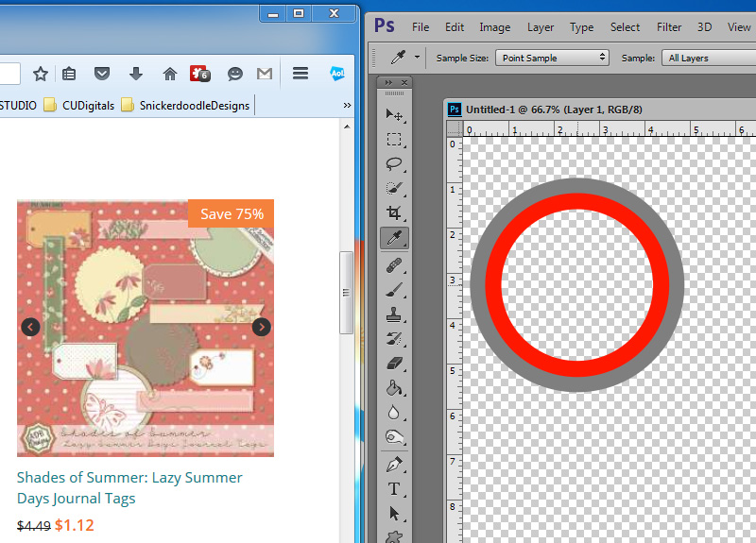Select the Spot Healing Brush tool

(x=394, y=265)
